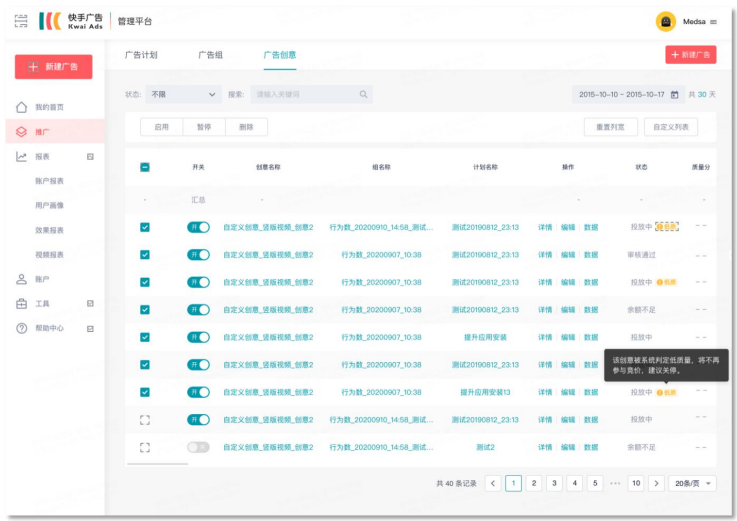This screenshot has height=521, width=737.
Task: Click the person icon for 账户
Action: 22,279
